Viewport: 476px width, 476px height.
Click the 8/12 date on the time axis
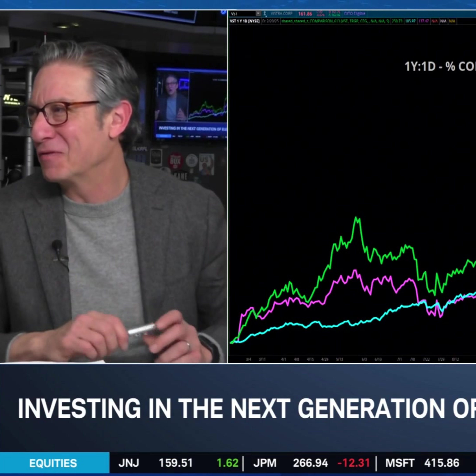[455, 360]
